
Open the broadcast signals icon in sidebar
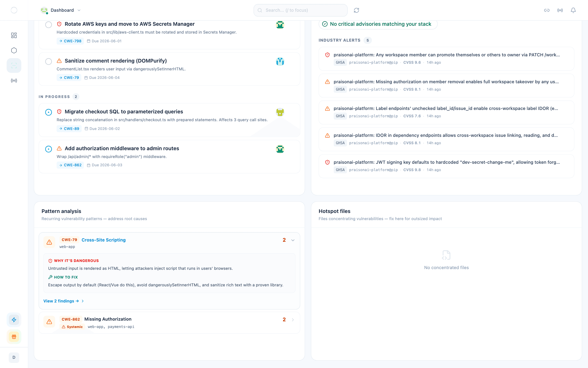pyautogui.click(x=14, y=80)
